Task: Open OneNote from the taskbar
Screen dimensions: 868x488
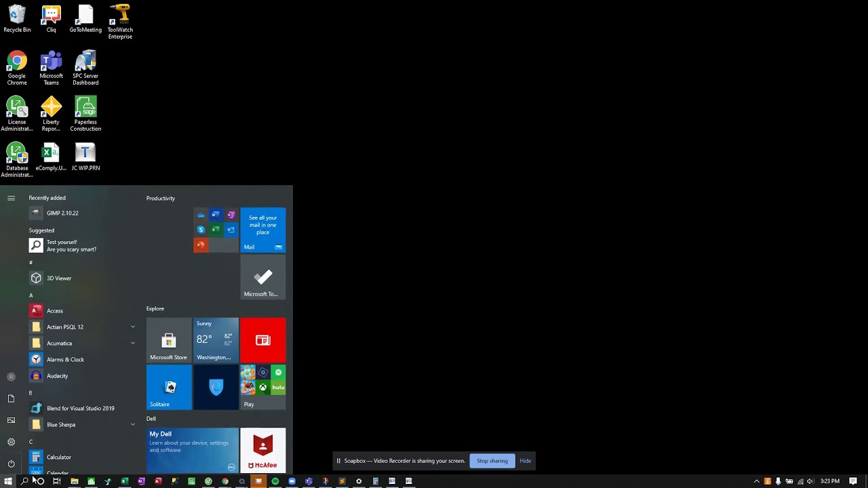Action: (x=141, y=481)
